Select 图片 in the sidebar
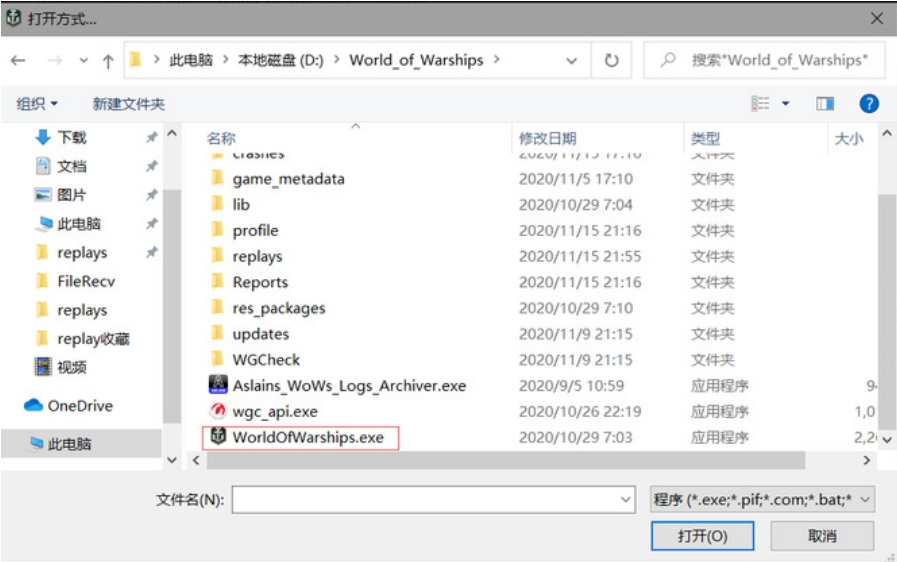Screen dimensions: 897x562 (72, 195)
